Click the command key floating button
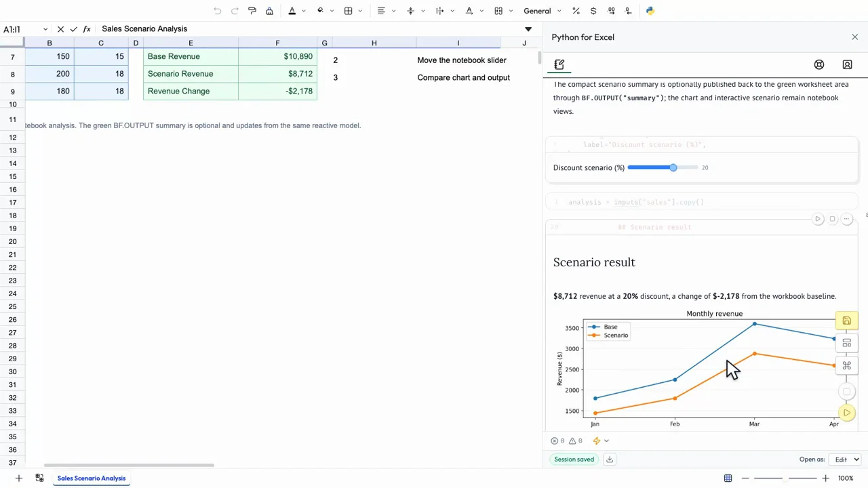 pyautogui.click(x=846, y=366)
